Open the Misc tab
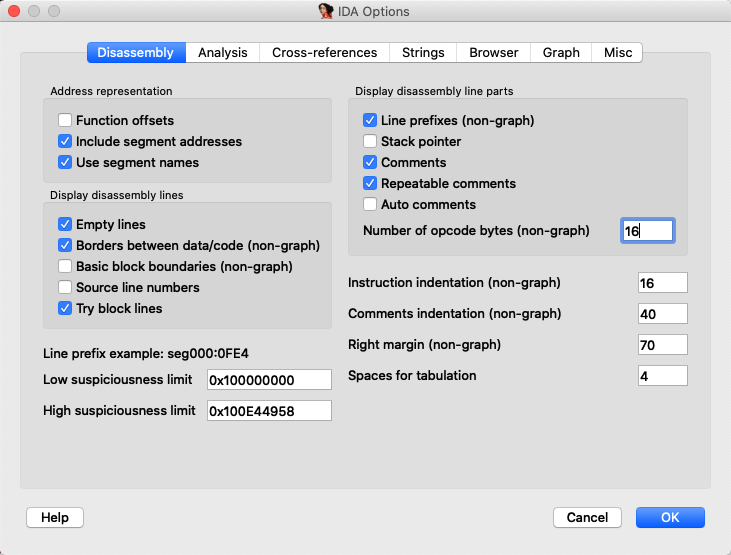 pos(617,52)
